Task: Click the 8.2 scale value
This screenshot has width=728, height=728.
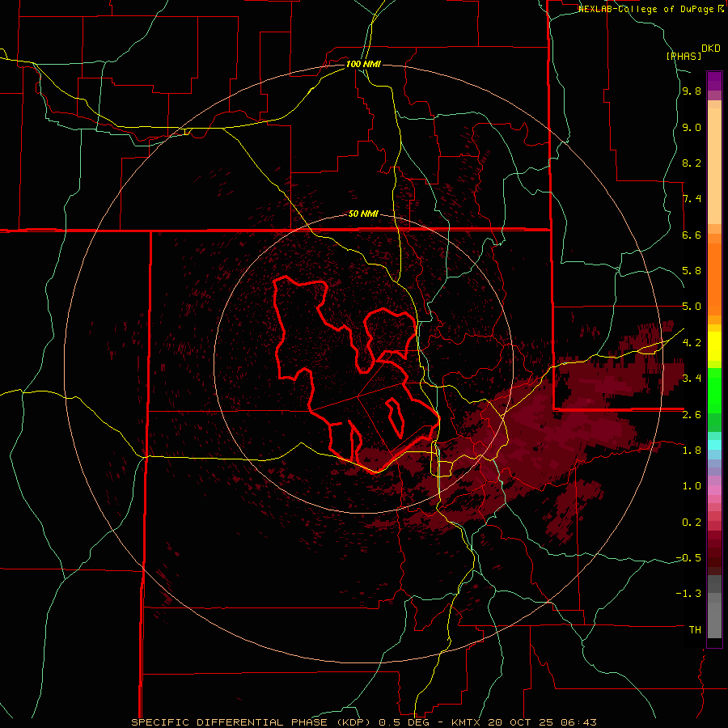Action: coord(692,163)
